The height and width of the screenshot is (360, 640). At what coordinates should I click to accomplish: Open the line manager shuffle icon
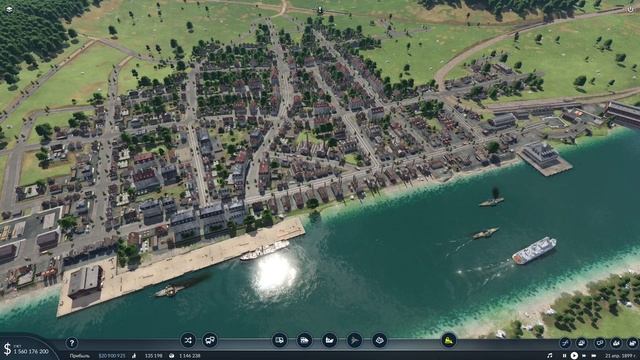(x=188, y=340)
